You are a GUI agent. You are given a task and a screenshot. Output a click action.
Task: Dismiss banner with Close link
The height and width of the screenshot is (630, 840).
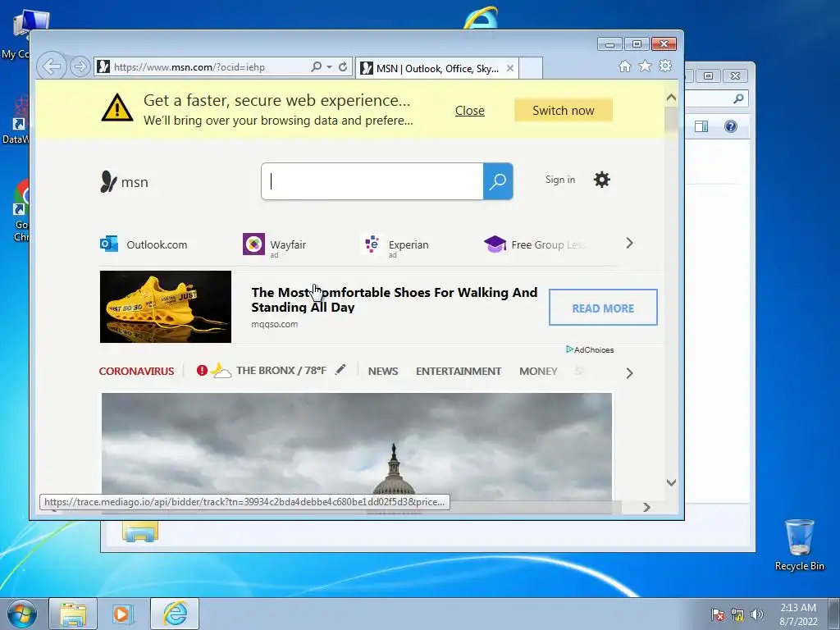[x=470, y=111]
